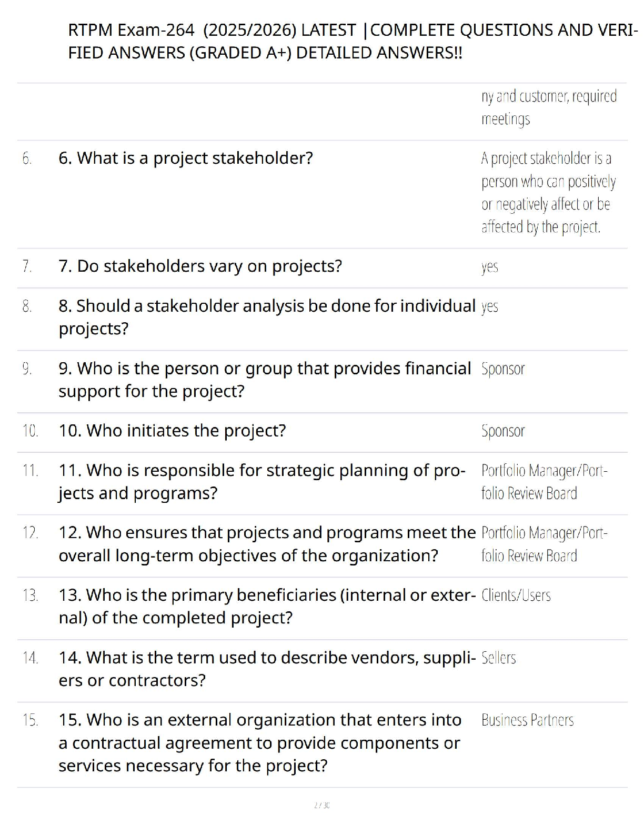This screenshot has width=644, height=834.
Task: Click the Sellers answer
Action: tap(498, 658)
